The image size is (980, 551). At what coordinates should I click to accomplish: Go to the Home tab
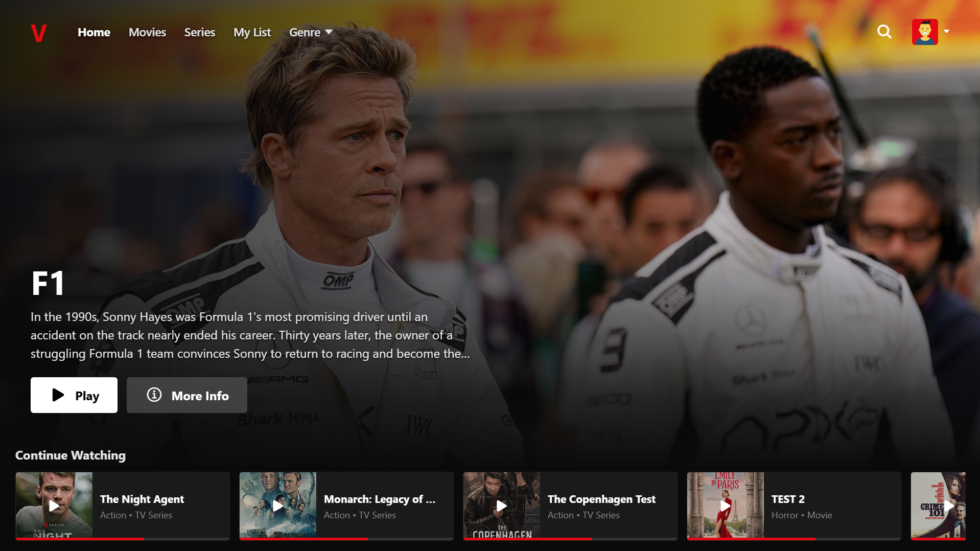(x=94, y=32)
